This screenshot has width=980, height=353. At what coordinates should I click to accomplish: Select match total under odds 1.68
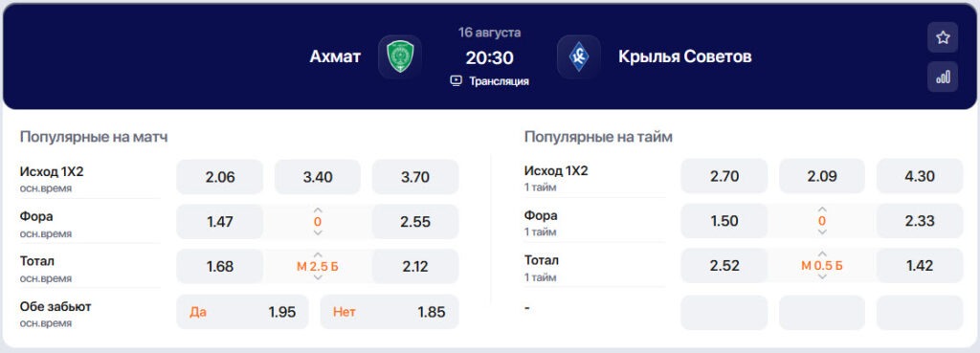(x=219, y=266)
